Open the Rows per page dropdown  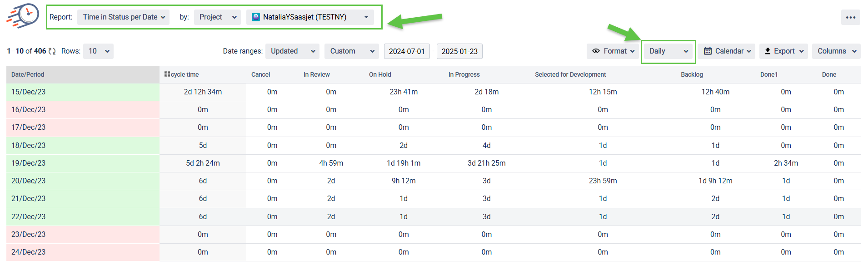click(x=98, y=51)
